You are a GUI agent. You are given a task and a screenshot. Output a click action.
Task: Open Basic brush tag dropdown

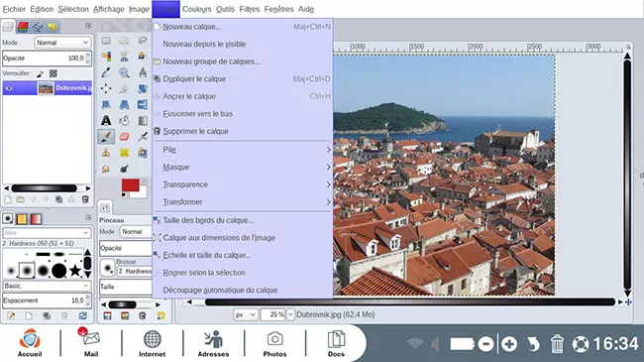[x=47, y=286]
